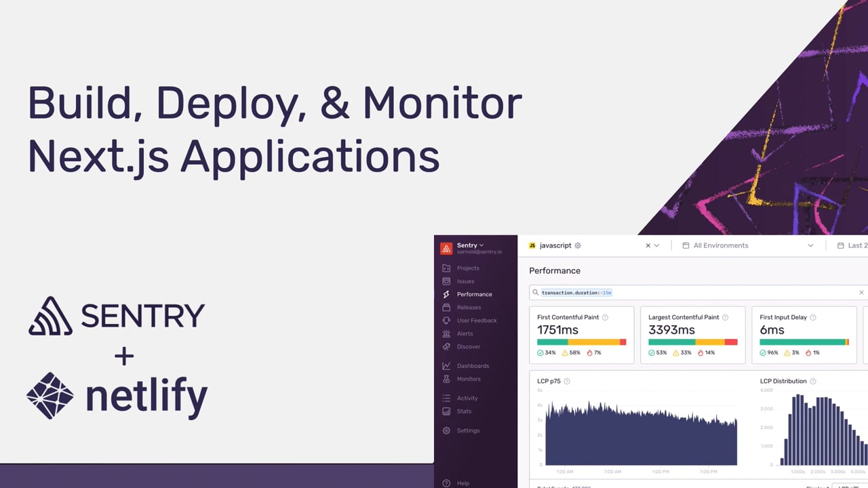868x488 pixels.
Task: Open the Releases sidebar icon
Action: [x=446, y=307]
